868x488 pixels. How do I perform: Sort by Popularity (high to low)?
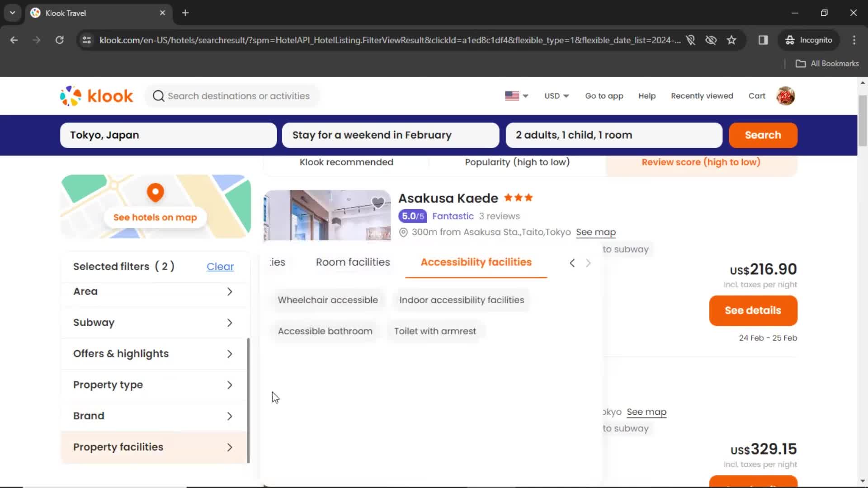tap(517, 162)
